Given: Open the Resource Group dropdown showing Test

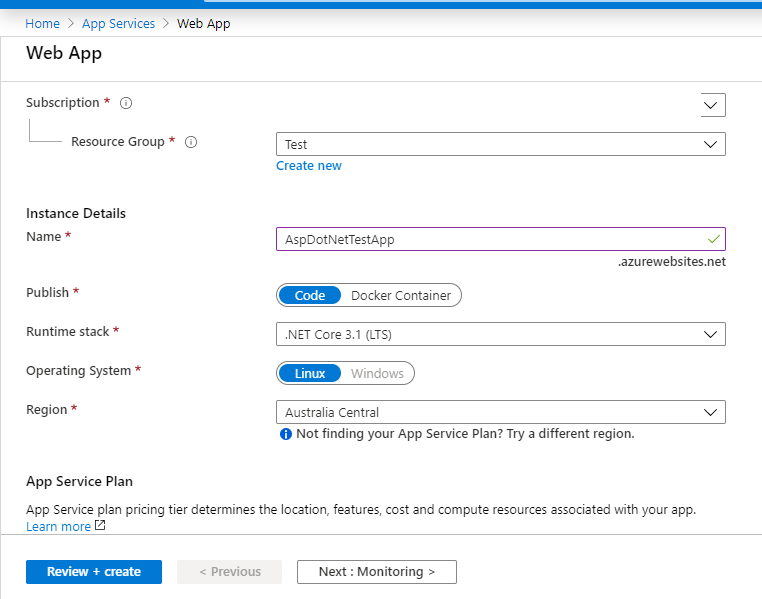Looking at the screenshot, I should [501, 144].
